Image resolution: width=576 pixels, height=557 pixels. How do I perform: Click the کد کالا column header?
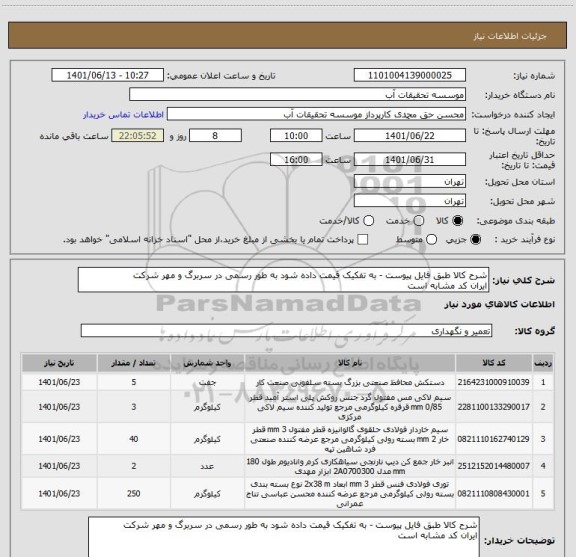click(494, 363)
